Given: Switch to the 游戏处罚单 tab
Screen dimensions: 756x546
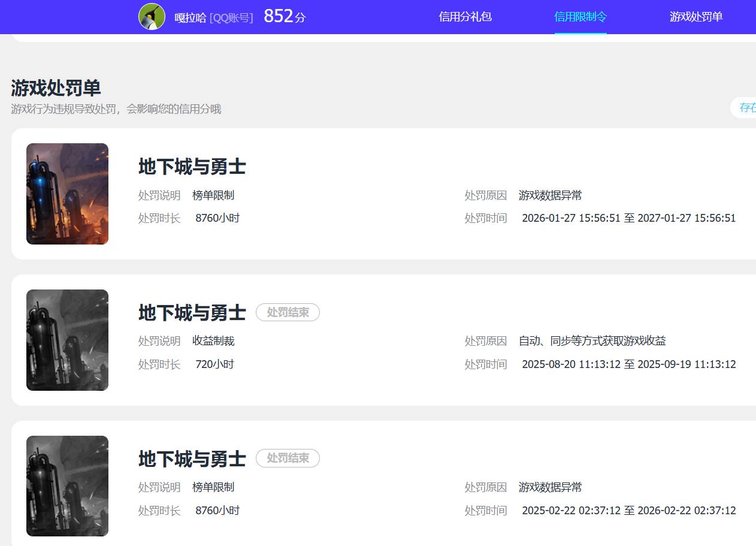Looking at the screenshot, I should click(696, 17).
